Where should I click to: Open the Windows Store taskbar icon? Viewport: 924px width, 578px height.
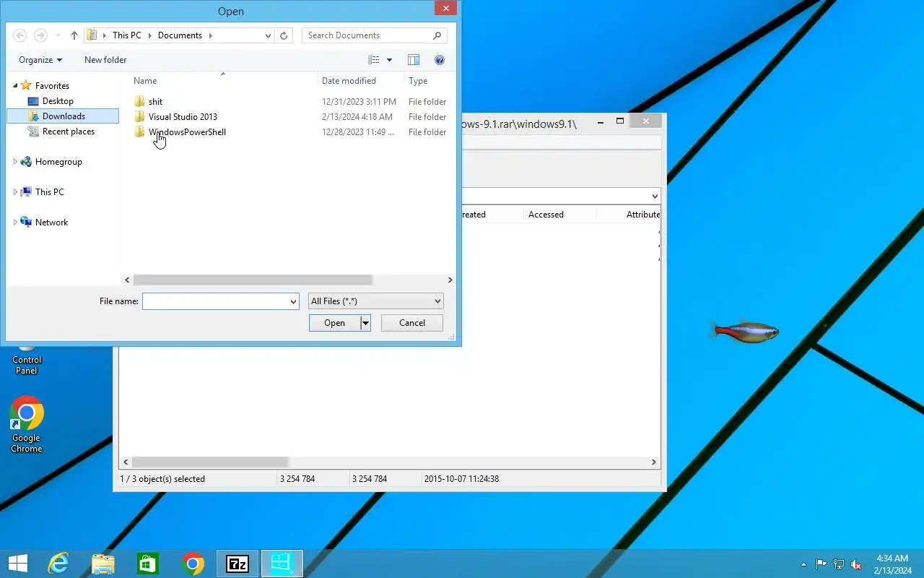click(x=148, y=564)
